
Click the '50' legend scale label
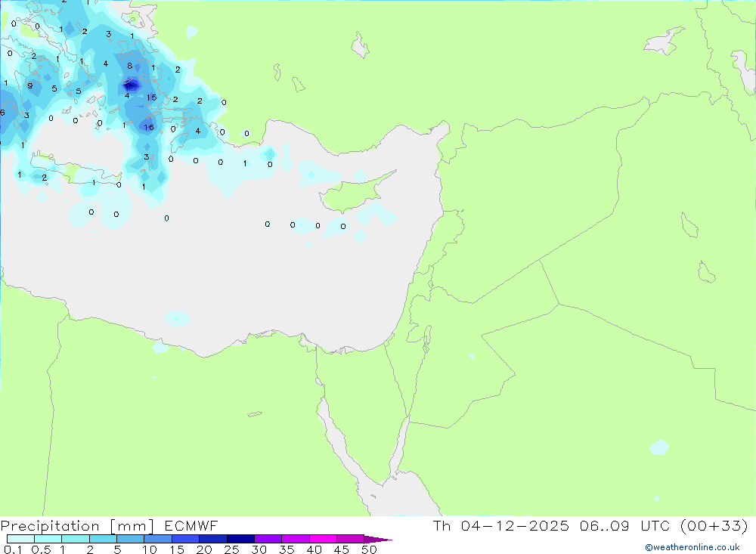point(369,549)
